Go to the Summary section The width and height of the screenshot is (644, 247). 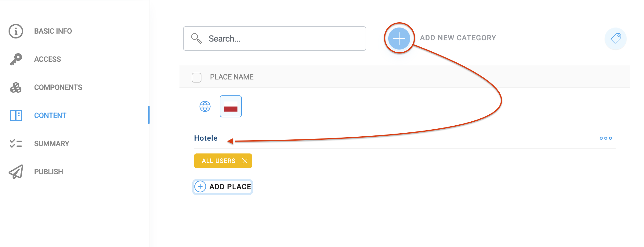[x=52, y=144]
